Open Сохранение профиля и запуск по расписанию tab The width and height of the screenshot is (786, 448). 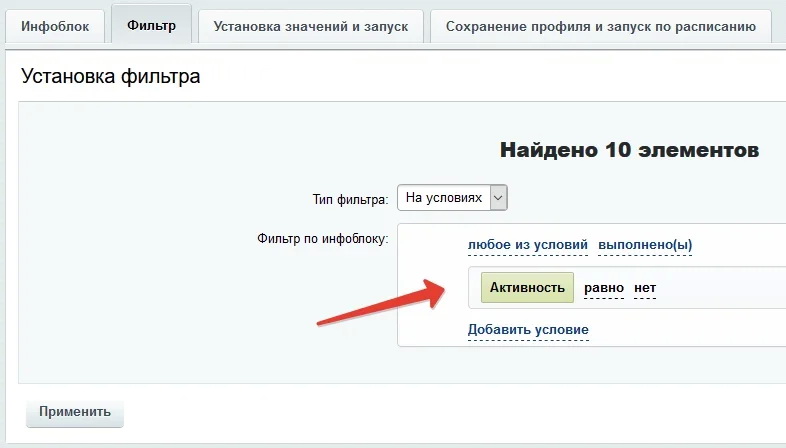click(601, 27)
